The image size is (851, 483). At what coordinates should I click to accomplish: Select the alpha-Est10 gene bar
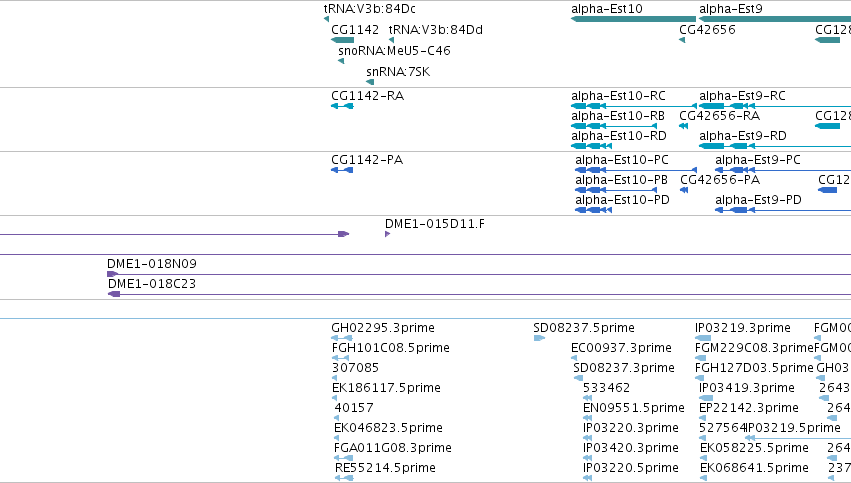point(633,20)
